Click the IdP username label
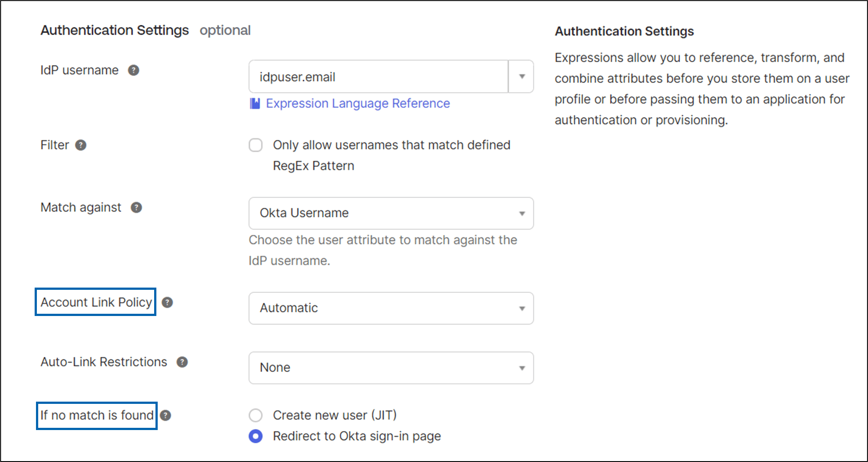 [x=80, y=70]
